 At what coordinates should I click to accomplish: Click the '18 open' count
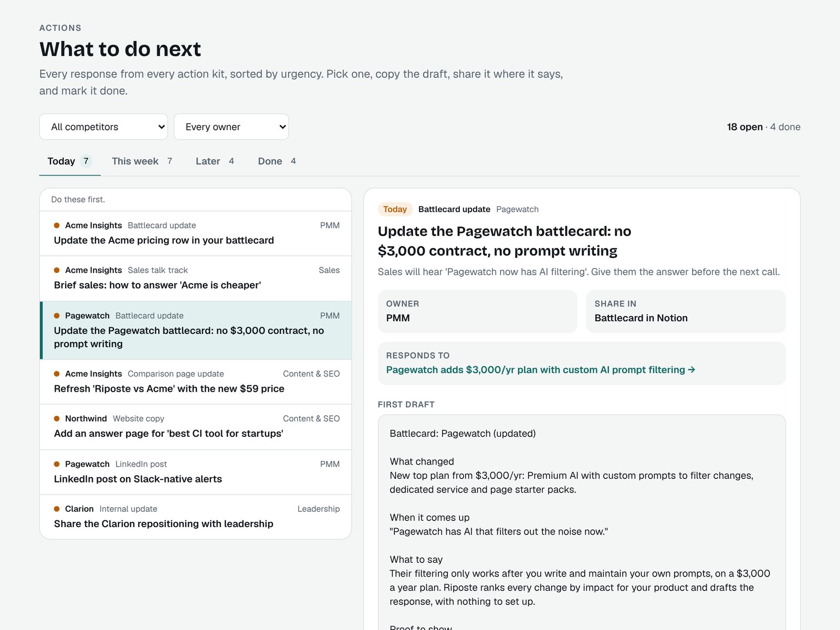tap(744, 127)
